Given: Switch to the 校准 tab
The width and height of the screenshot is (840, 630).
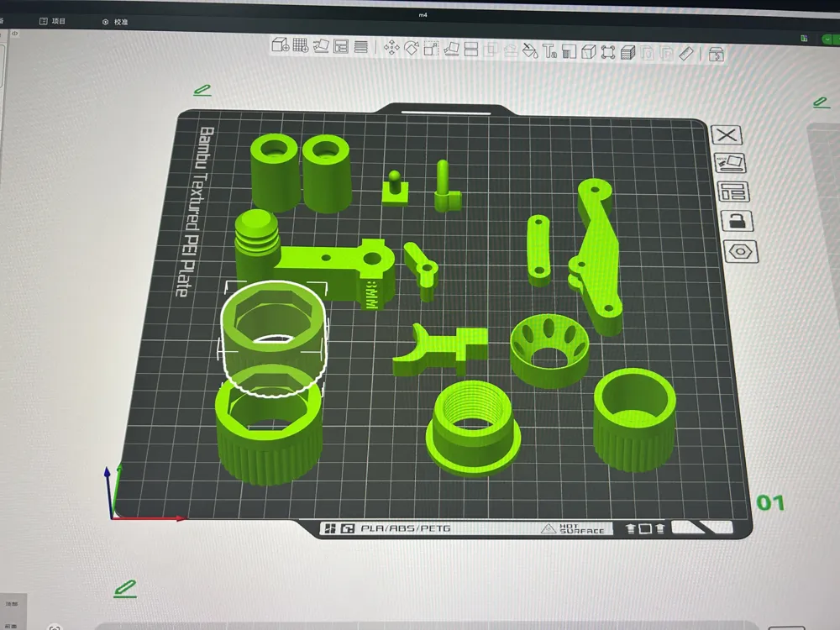Looking at the screenshot, I should point(115,22).
